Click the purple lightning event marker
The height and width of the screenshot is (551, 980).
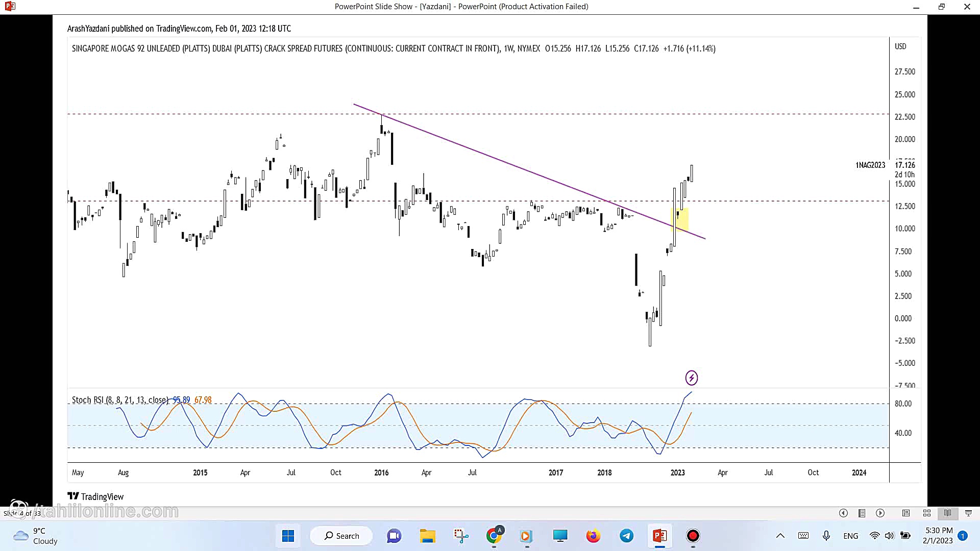click(x=691, y=378)
